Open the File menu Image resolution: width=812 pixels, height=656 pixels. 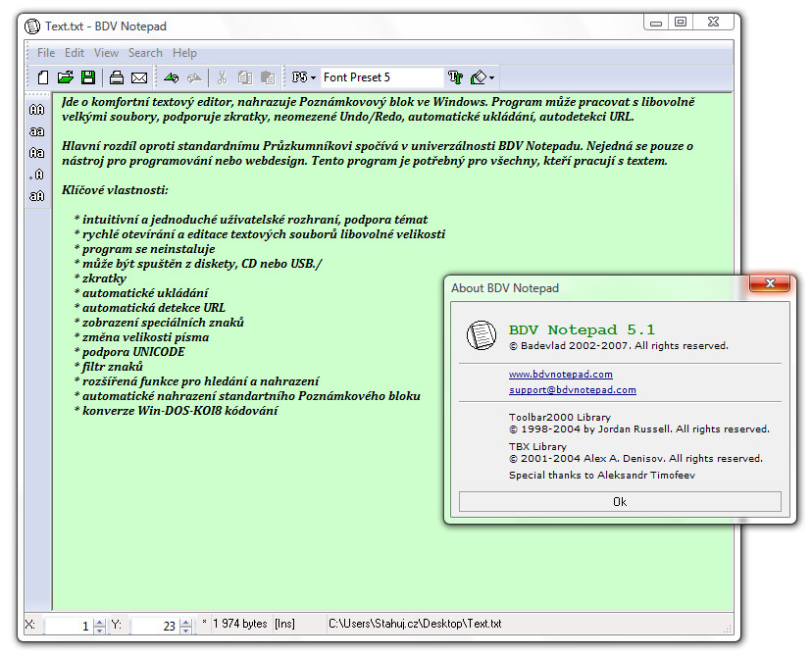(46, 53)
